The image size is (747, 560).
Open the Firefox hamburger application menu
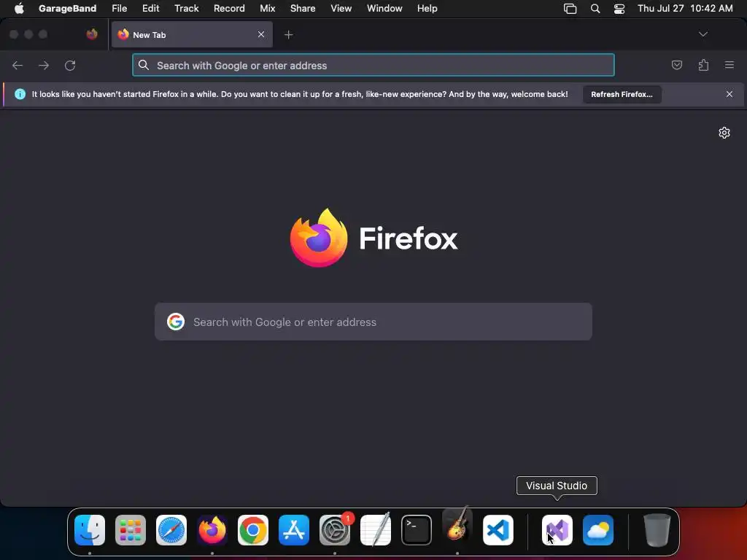729,65
